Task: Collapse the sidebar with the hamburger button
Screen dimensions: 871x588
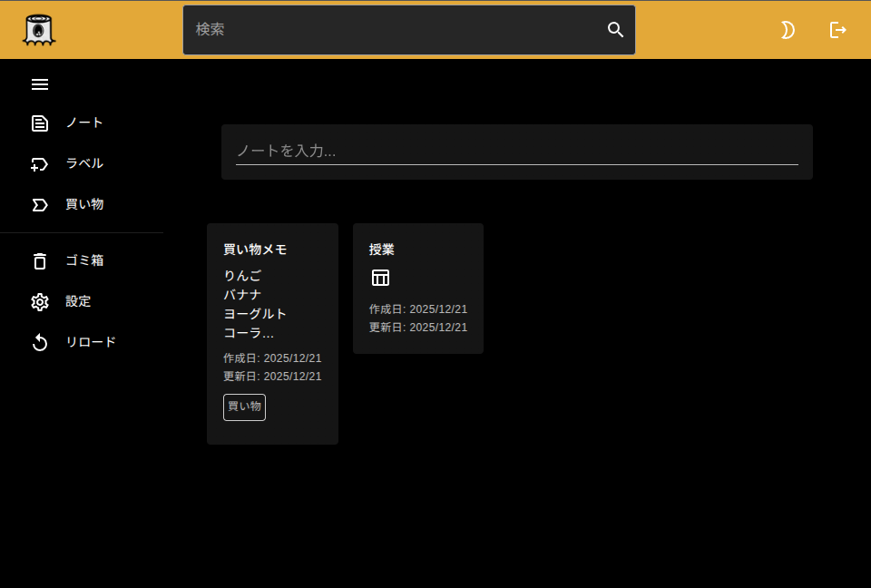Action: click(x=40, y=84)
